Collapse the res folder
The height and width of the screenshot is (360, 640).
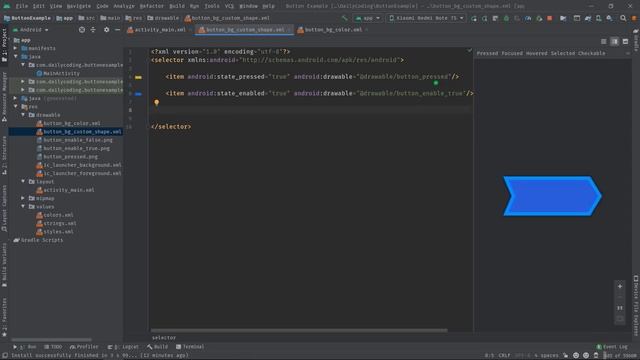click(16, 107)
